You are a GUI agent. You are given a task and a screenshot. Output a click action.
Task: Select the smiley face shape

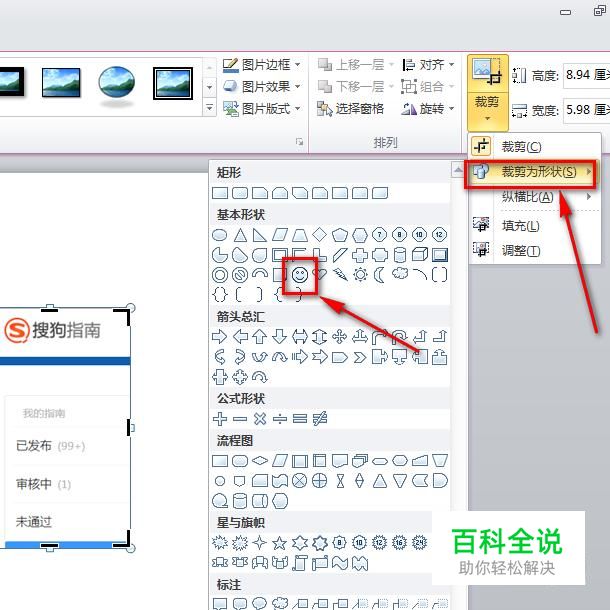(x=300, y=275)
